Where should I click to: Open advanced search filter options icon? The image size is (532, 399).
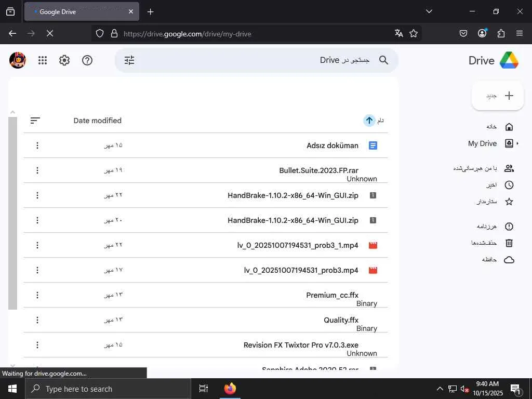tap(129, 60)
